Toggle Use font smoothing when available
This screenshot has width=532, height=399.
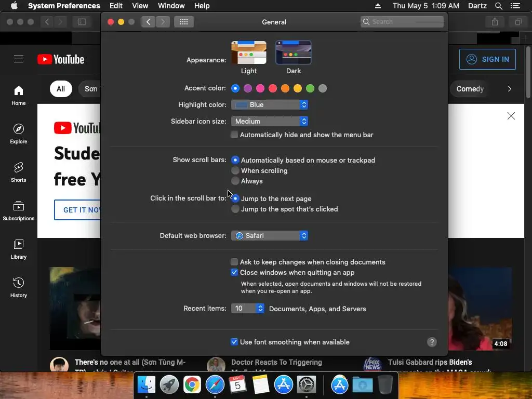click(234, 342)
